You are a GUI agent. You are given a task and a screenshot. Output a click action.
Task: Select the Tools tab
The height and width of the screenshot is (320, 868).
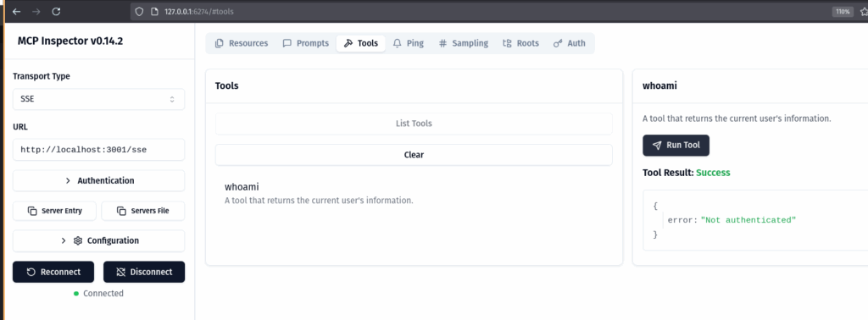point(361,43)
